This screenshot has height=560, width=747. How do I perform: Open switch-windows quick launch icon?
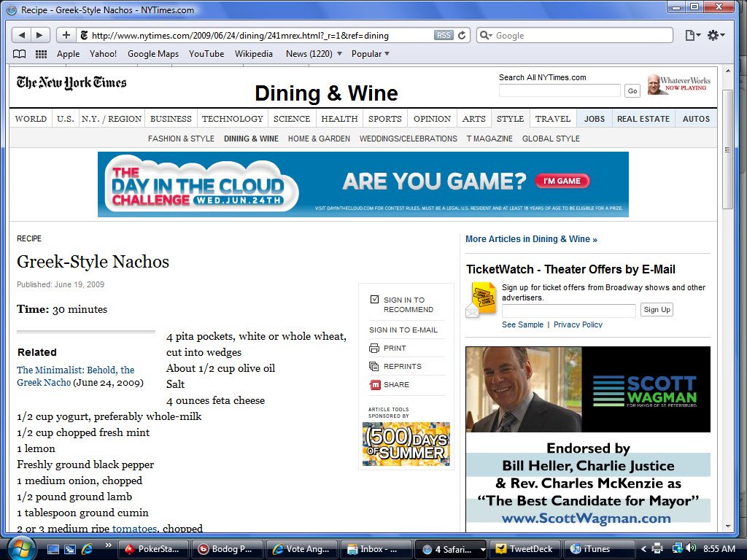point(70,549)
